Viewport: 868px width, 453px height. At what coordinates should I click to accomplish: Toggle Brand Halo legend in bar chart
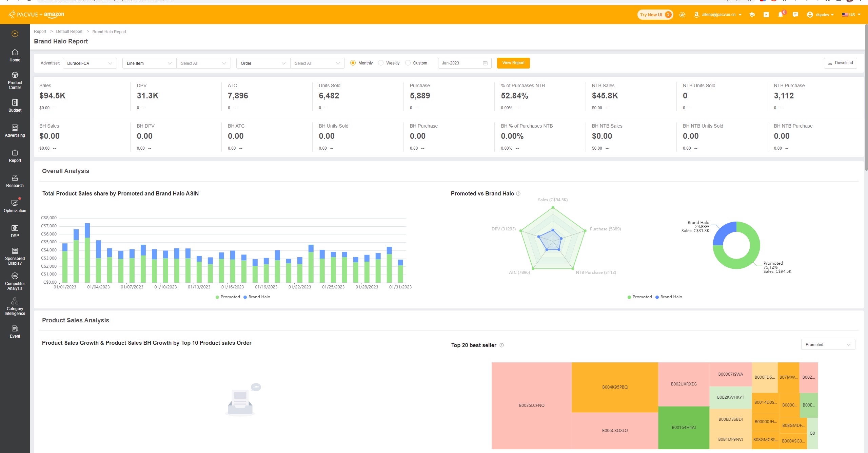257,297
